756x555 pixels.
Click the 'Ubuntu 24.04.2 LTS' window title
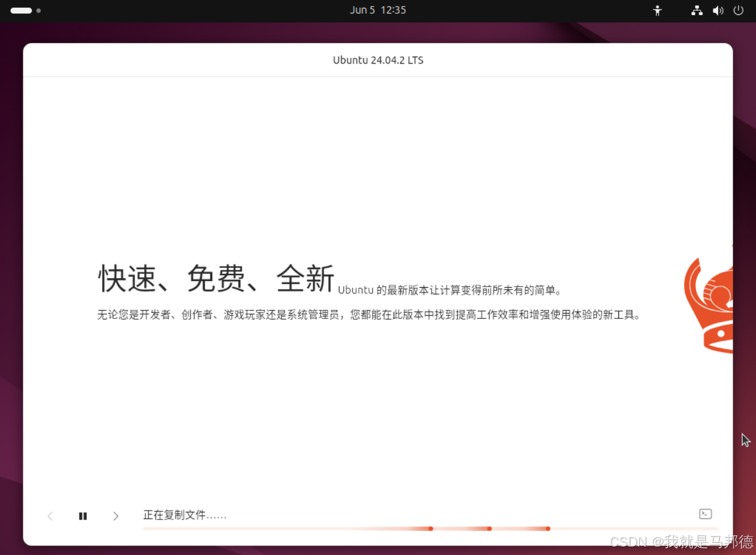[x=378, y=60]
